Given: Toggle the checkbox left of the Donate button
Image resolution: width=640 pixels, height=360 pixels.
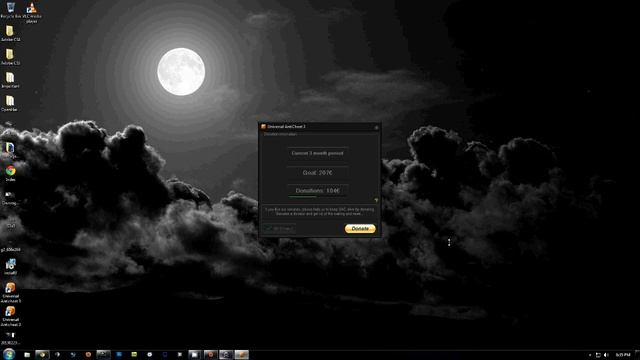Looking at the screenshot, I should (x=269, y=229).
